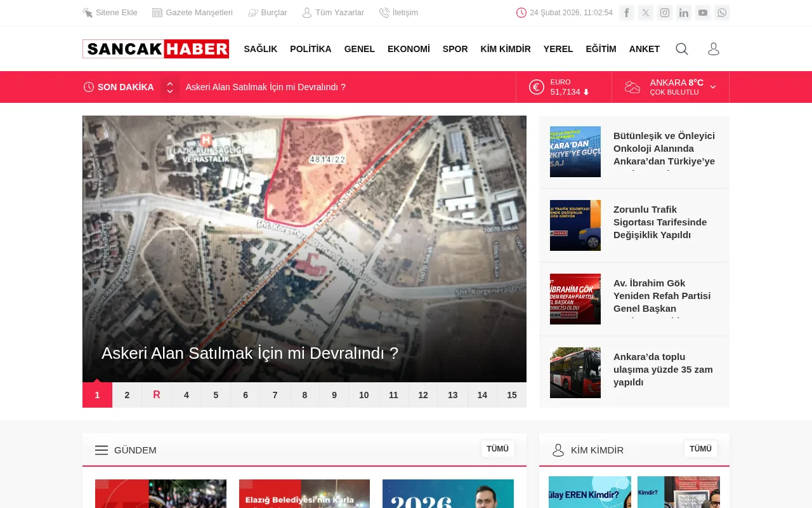Open the Instagram icon in header
Image resolution: width=812 pixels, height=508 pixels.
665,13
